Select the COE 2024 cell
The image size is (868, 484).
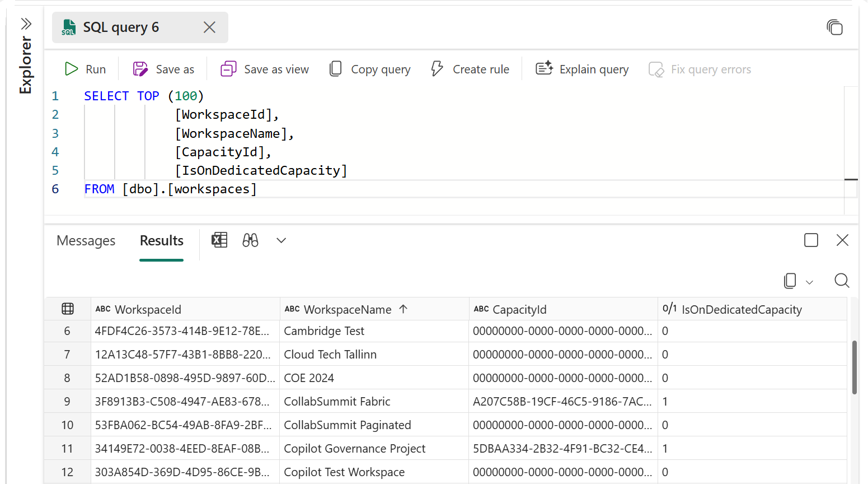pyautogui.click(x=374, y=378)
